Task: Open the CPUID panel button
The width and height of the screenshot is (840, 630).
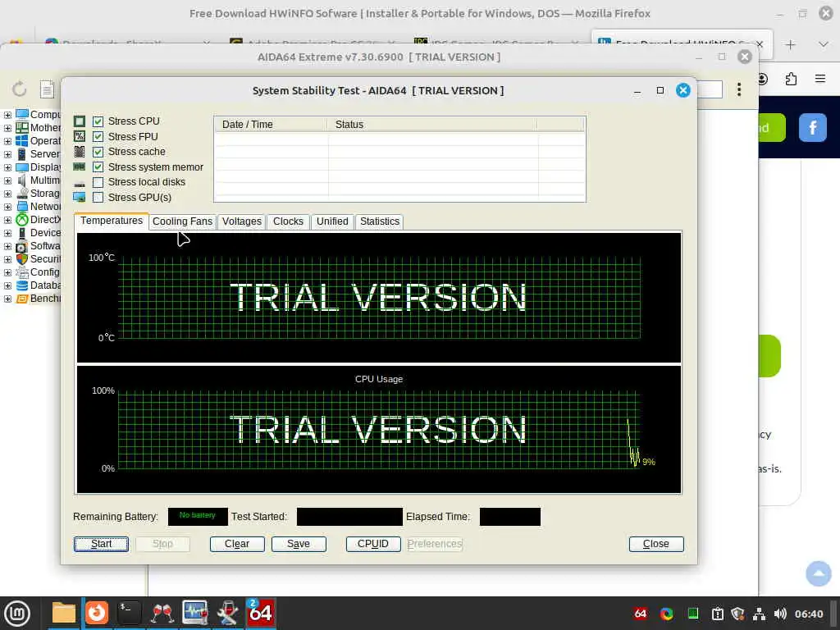Action: tap(373, 544)
